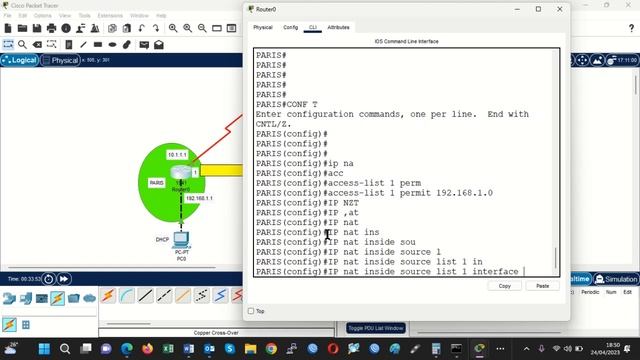Select Network Devices category icon
The image size is (640, 360).
coord(9,299)
